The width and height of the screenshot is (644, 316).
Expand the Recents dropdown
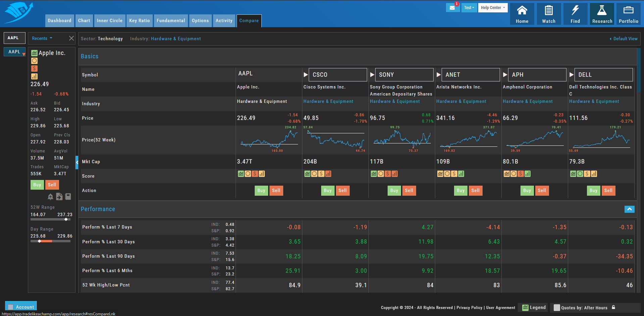(42, 38)
